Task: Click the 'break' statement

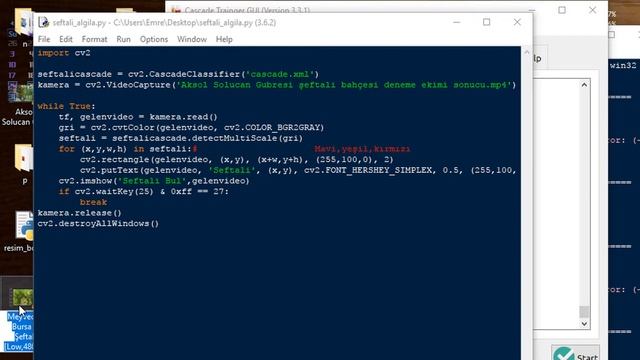Action: tap(93, 202)
